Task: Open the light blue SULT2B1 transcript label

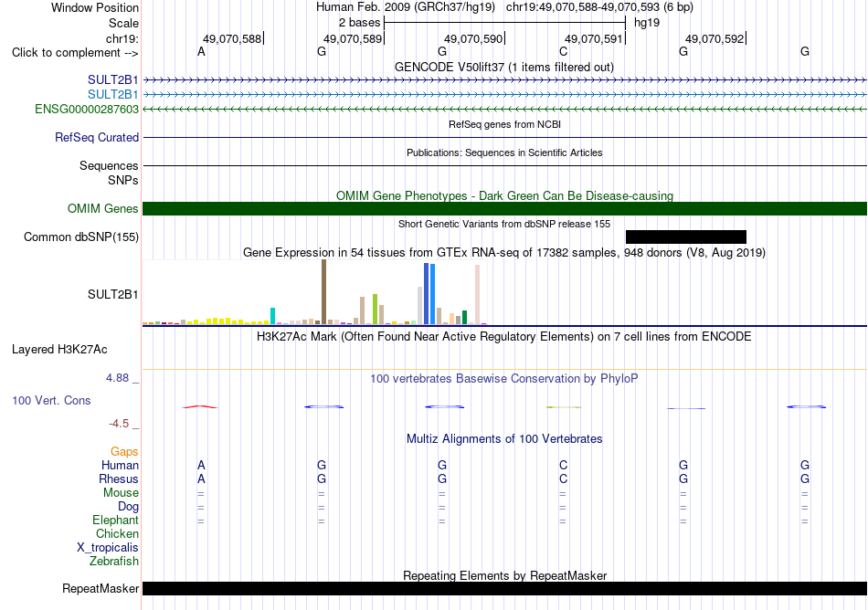Action: tap(113, 94)
